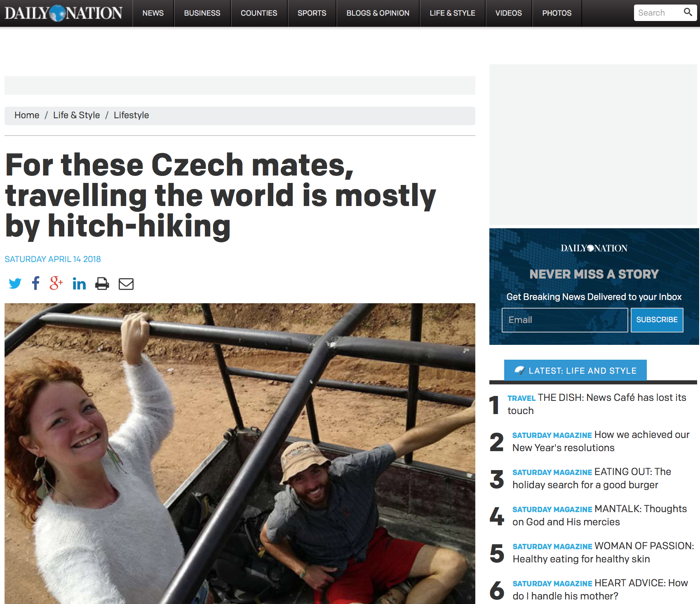Viewport: 700px width, 604px height.
Task: Click the search magnifier icon
Action: (688, 12)
